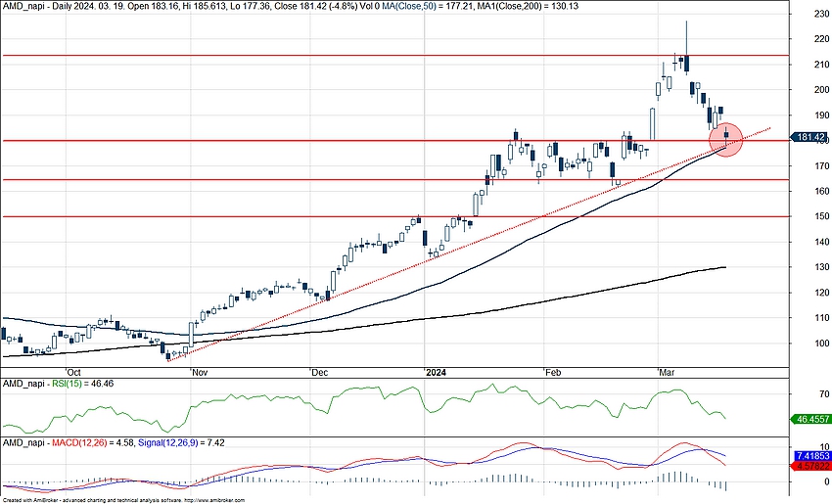
Task: Click the 'Mar' date axis label
Action: point(667,373)
